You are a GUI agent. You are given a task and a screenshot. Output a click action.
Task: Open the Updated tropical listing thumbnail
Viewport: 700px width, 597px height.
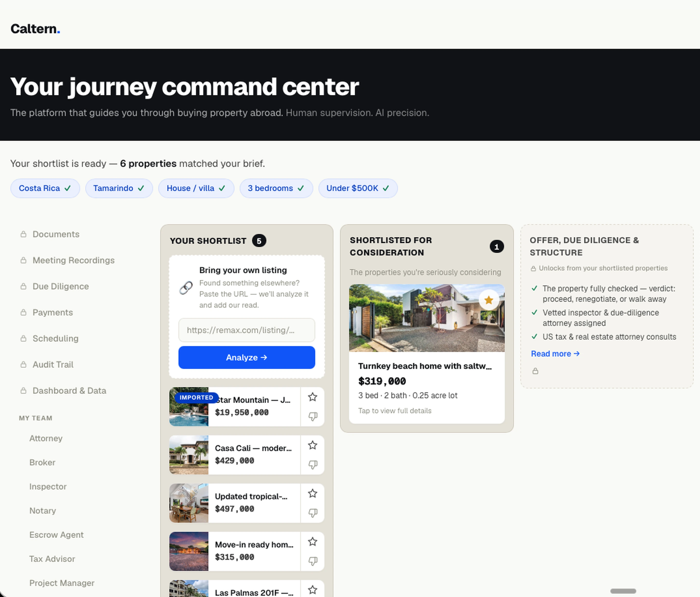coord(189,503)
